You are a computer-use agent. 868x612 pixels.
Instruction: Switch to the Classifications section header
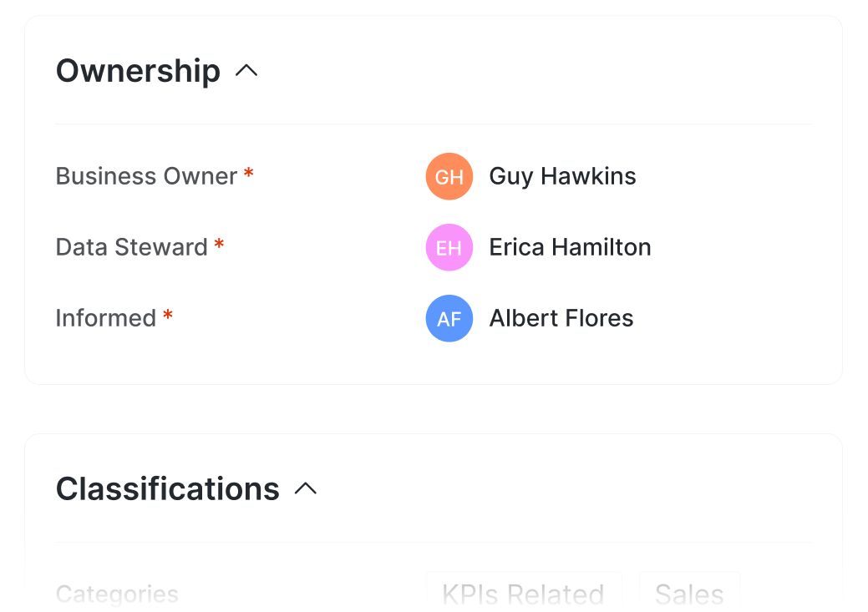click(167, 489)
